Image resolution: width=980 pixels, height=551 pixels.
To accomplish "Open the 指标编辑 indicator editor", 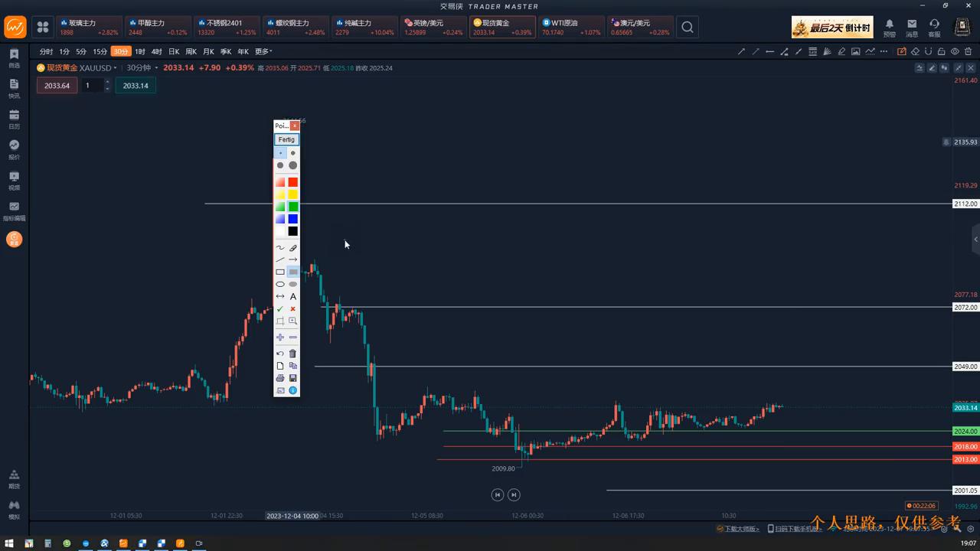I will click(14, 211).
